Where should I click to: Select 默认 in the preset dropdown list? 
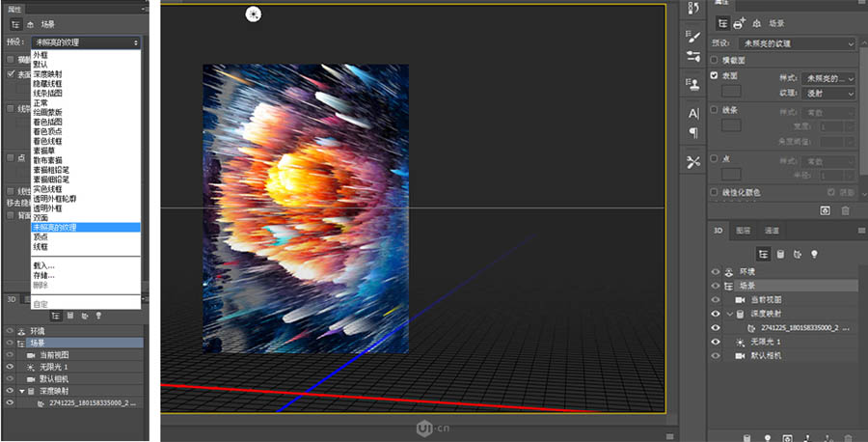(x=41, y=65)
